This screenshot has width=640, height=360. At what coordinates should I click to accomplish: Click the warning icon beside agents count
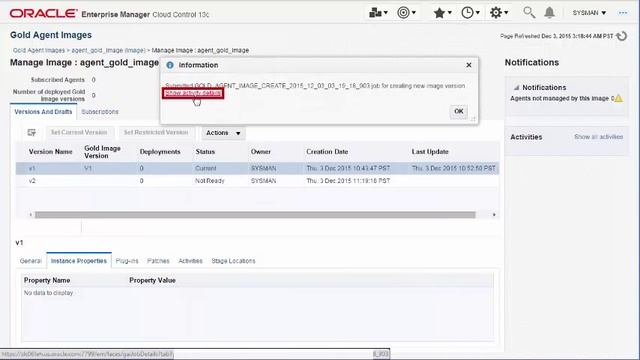tap(619, 98)
